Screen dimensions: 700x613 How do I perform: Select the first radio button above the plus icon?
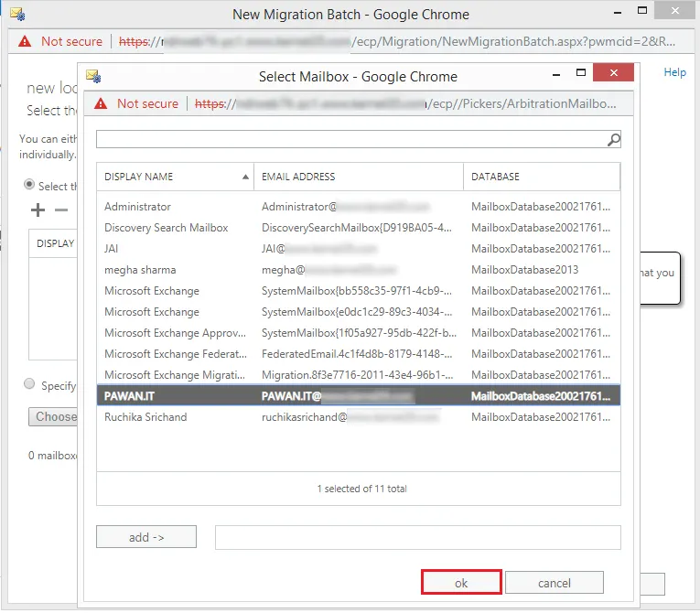click(x=29, y=185)
